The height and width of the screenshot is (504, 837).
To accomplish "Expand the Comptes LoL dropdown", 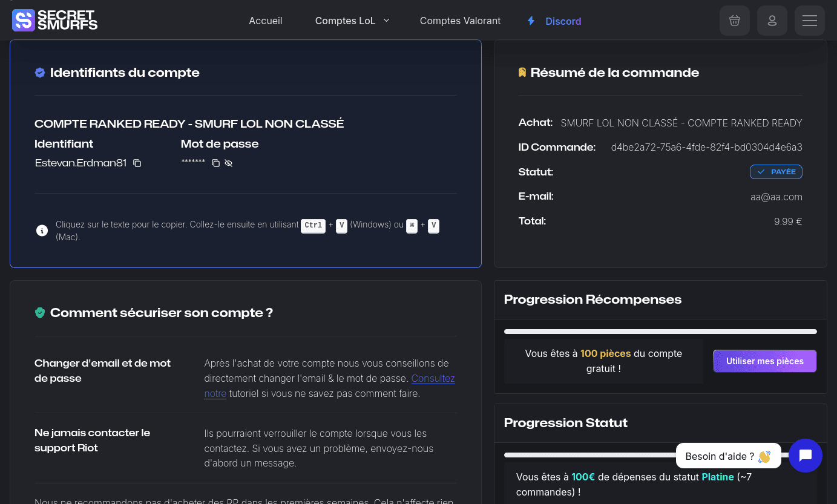I will (x=352, y=21).
